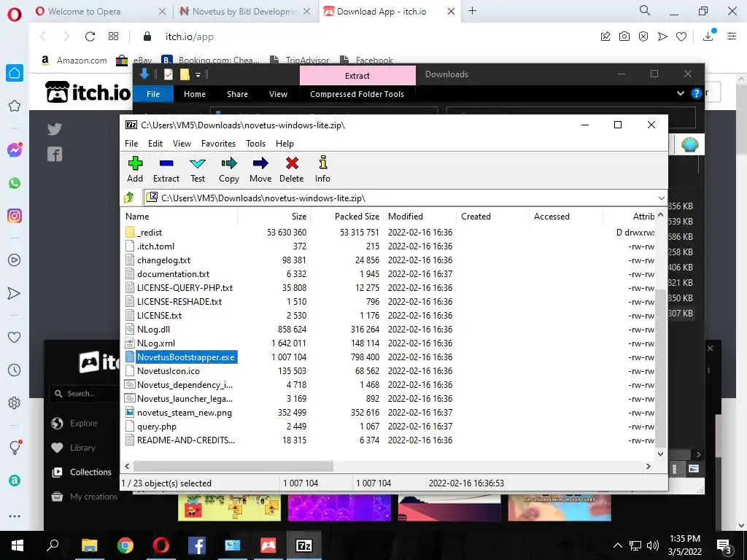The height and width of the screenshot is (560, 747).
Task: Click the Copy toolbar icon
Action: (x=229, y=169)
